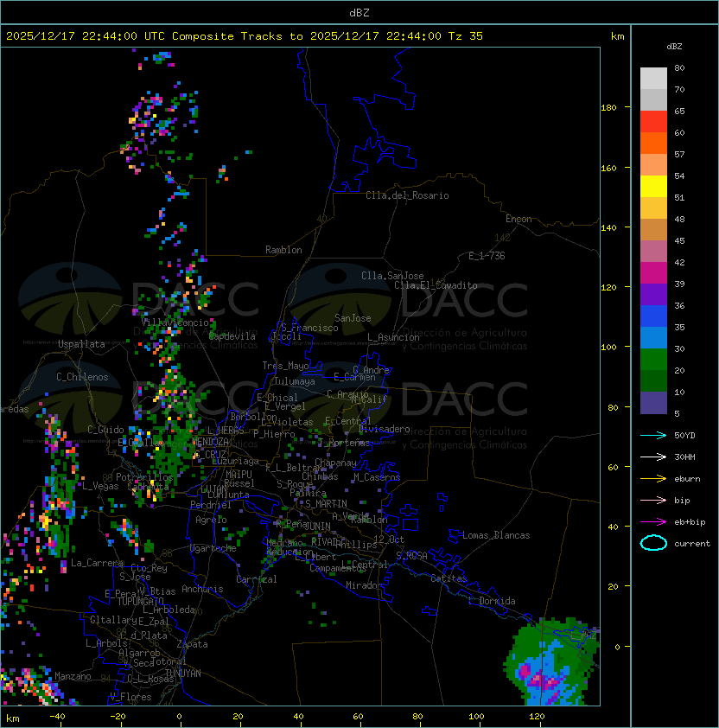Select the yellow eburn arrow in legend
This screenshot has height=728, width=719.
click(x=653, y=479)
